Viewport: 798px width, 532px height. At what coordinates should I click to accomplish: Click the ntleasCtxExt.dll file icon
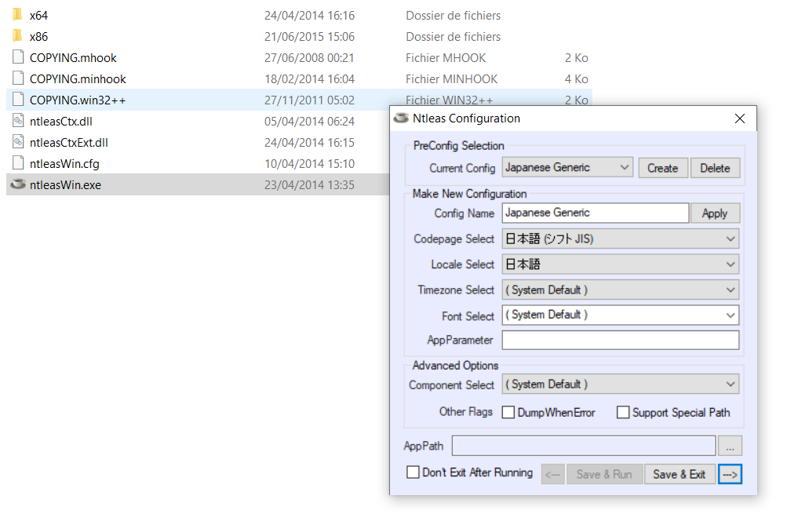[18, 142]
